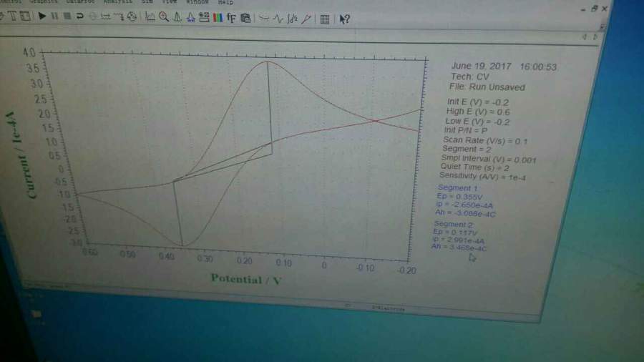Image resolution: width=644 pixels, height=362 pixels.
Task: Open the Help menu
Action: point(225,2)
